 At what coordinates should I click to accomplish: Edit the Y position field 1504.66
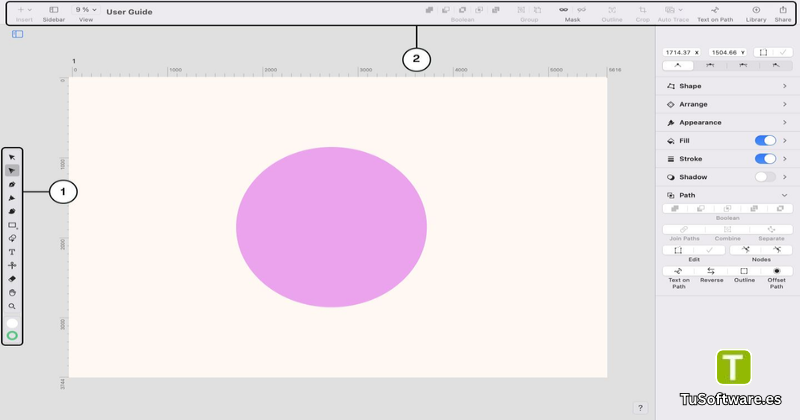pos(728,52)
